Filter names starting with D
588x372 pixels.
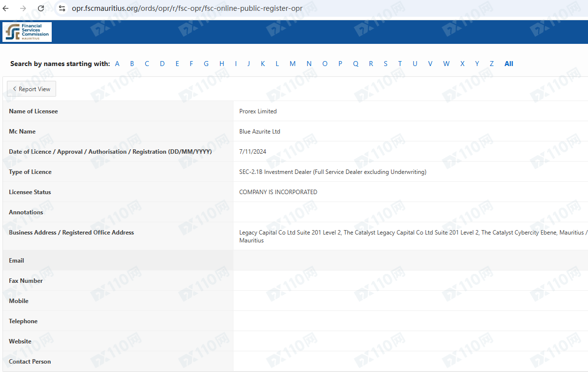(163, 64)
